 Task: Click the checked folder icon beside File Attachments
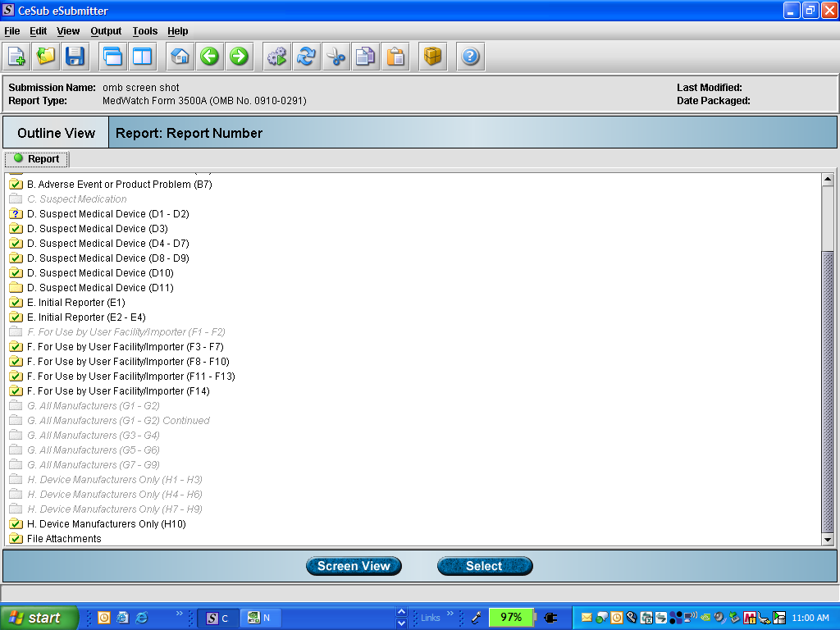[16, 539]
